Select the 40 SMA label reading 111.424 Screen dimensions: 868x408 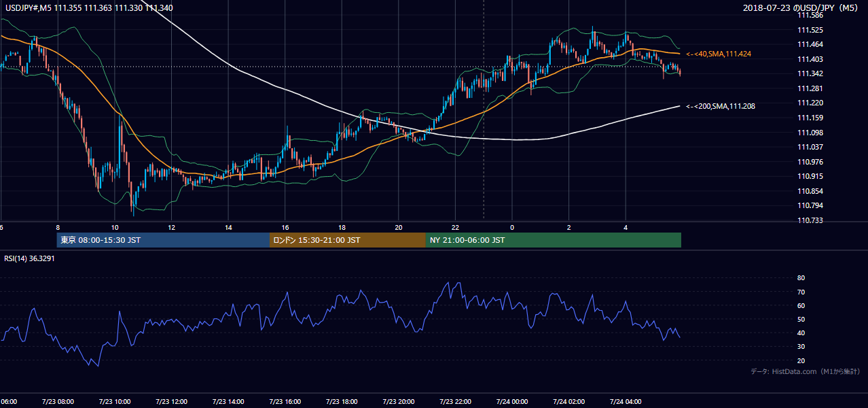[719, 53]
